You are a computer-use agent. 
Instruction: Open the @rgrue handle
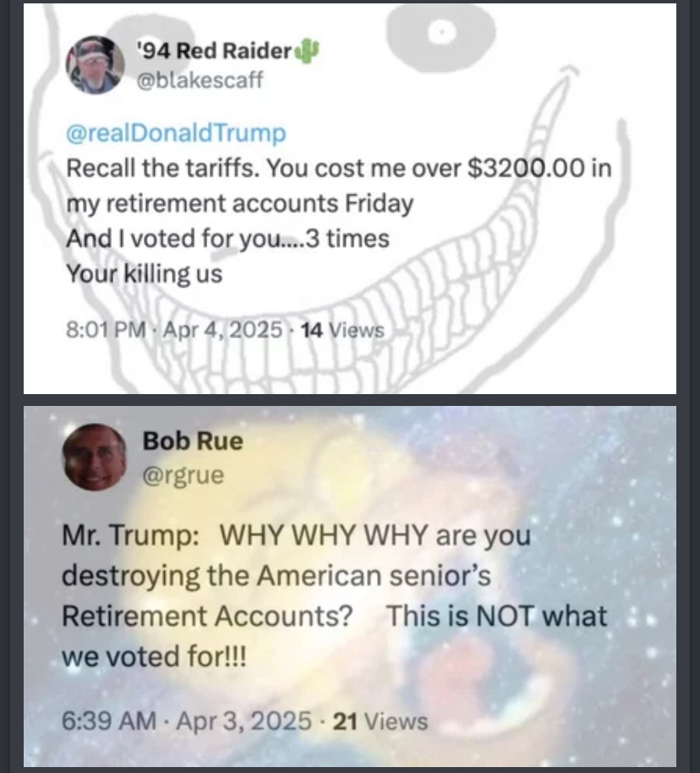[183, 474]
